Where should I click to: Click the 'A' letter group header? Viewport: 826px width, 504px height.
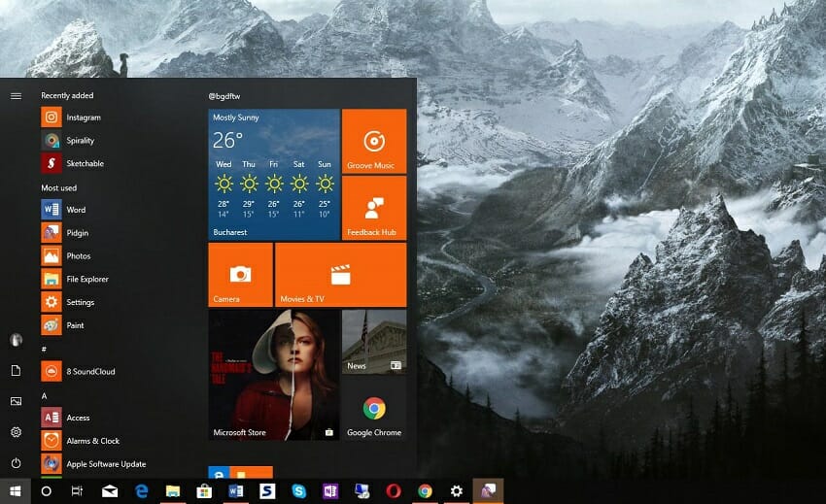click(x=45, y=396)
